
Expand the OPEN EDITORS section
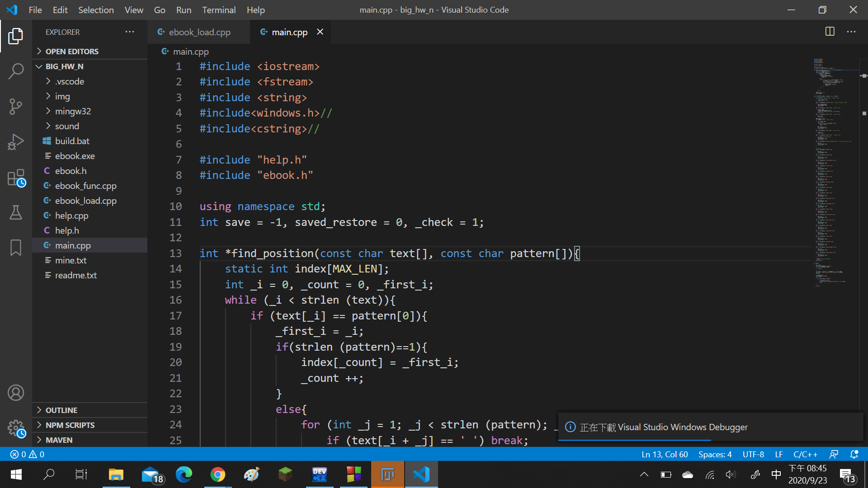tap(72, 52)
